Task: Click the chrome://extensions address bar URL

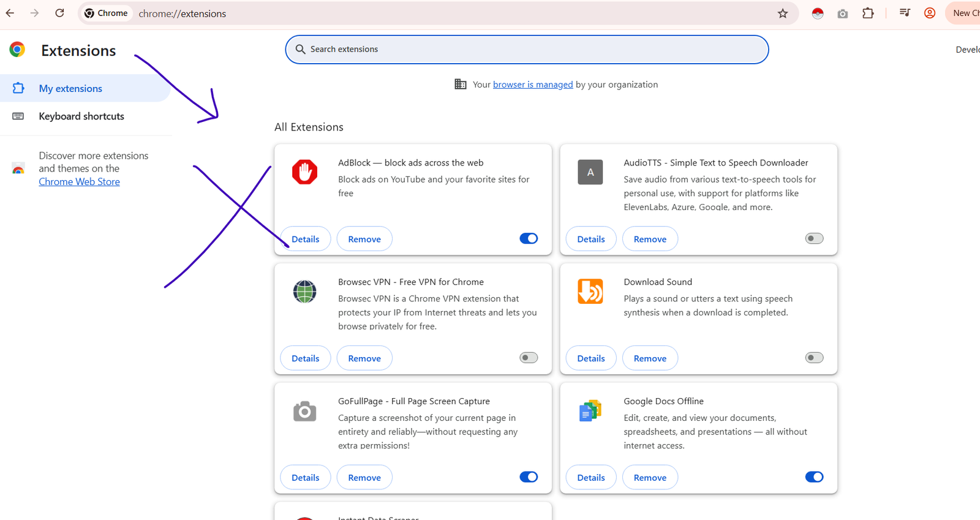Action: tap(182, 13)
